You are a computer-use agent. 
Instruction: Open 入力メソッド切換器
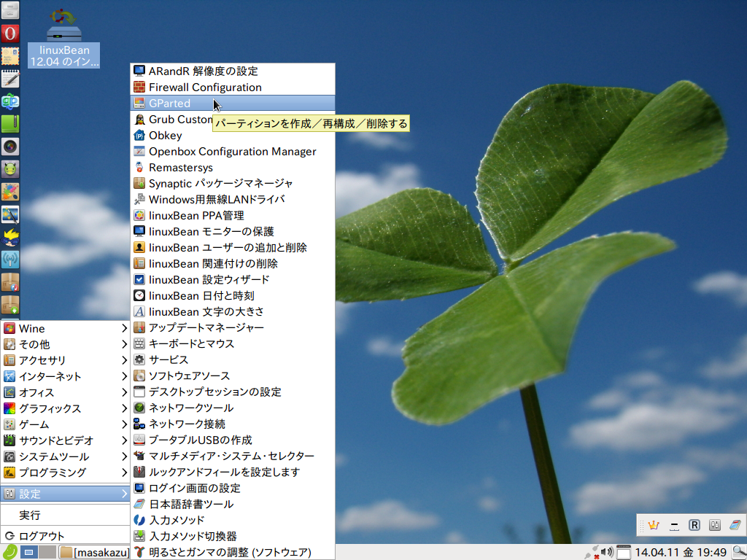(233, 536)
